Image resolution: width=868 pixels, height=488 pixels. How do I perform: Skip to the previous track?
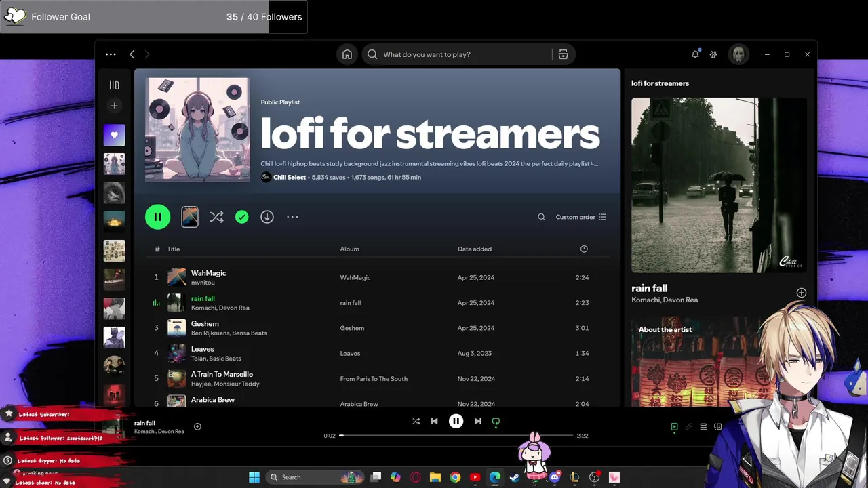point(435,421)
